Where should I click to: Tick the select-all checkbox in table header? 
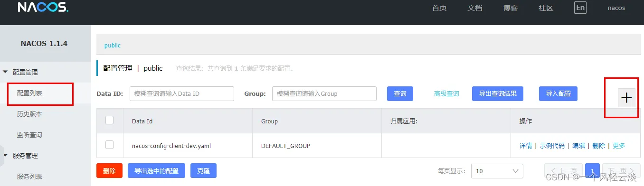click(x=109, y=121)
